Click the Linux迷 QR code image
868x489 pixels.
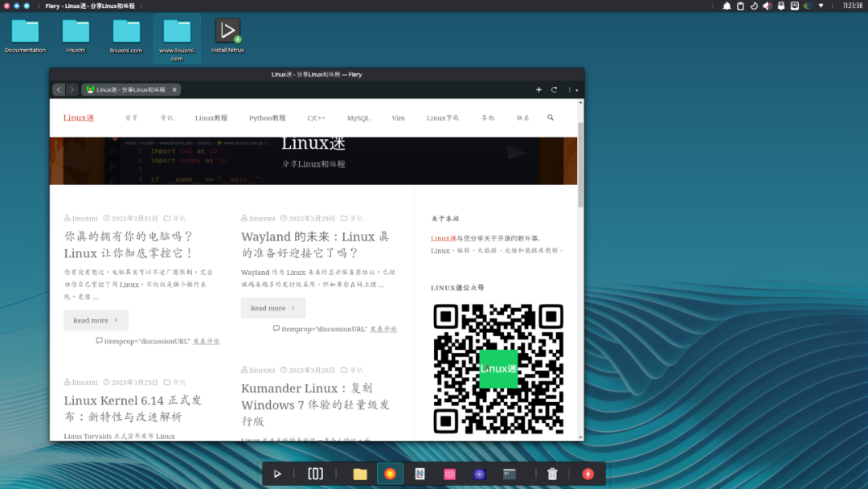(x=498, y=368)
